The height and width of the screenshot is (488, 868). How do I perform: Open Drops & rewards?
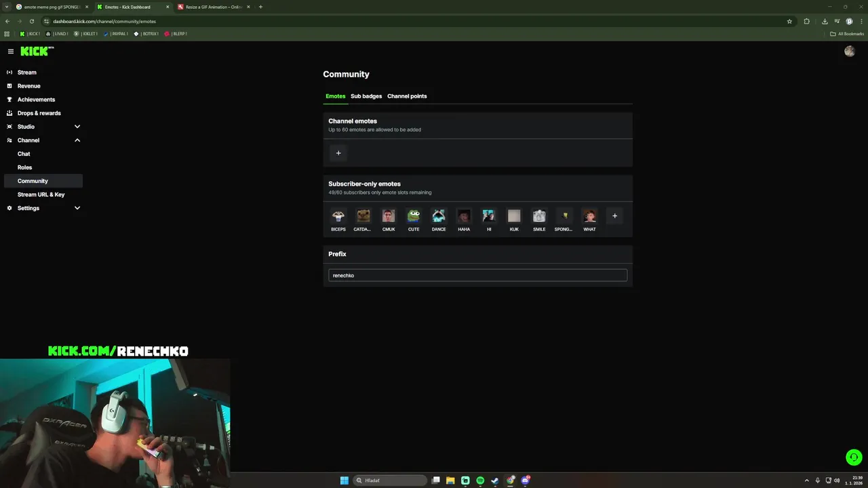[x=39, y=113]
